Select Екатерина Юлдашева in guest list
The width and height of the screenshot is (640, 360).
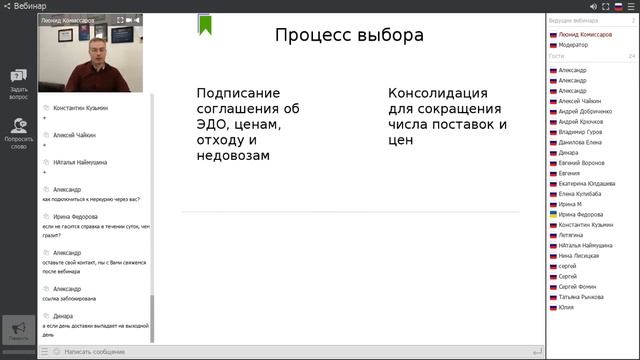[x=587, y=184]
